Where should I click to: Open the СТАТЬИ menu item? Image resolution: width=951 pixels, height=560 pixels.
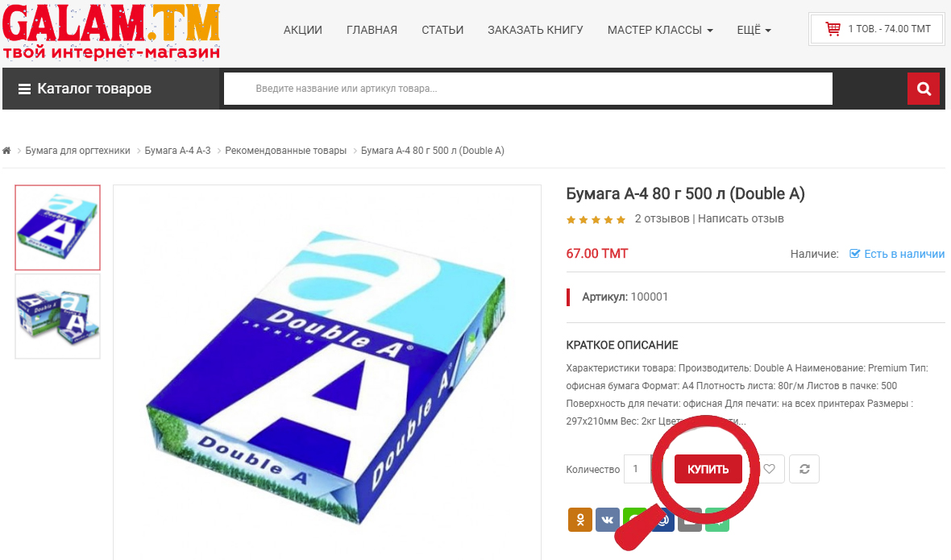coord(442,30)
